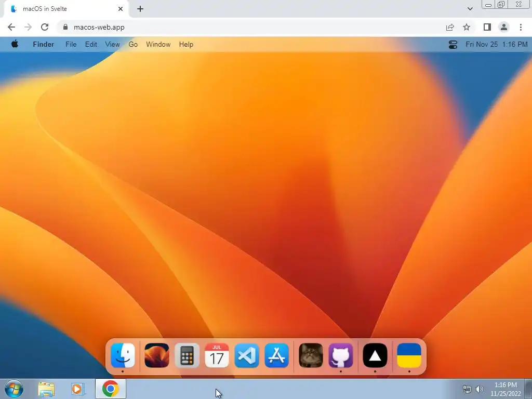532x399 pixels.
Task: Reload the macos-web.app page
Action: (x=45, y=27)
